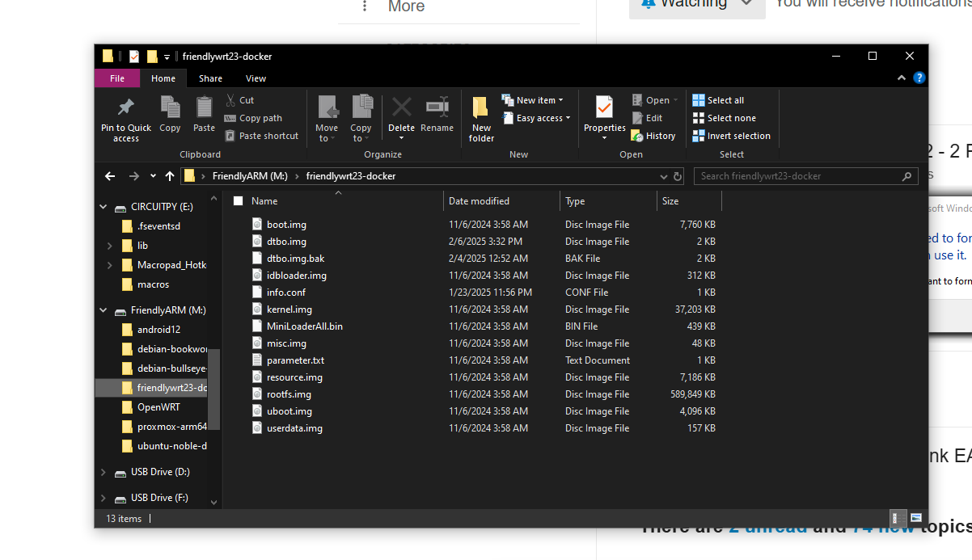Click Invert selection in ribbon

pos(732,136)
